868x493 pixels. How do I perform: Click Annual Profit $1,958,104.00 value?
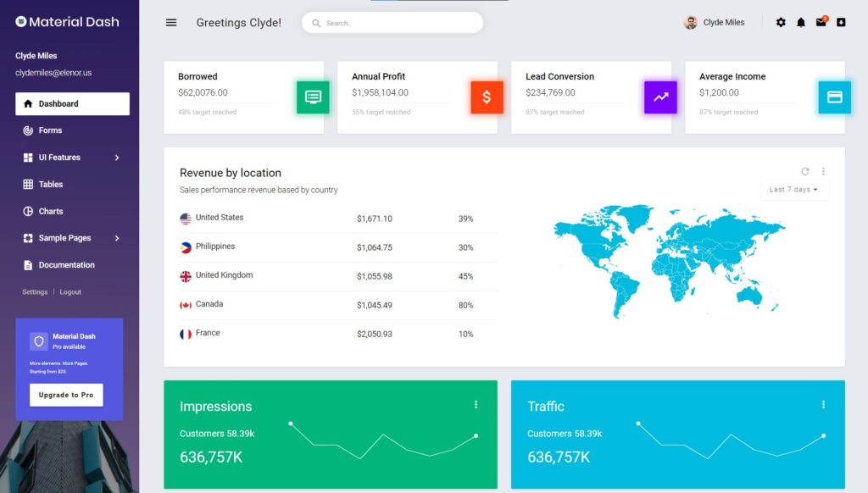pyautogui.click(x=380, y=92)
